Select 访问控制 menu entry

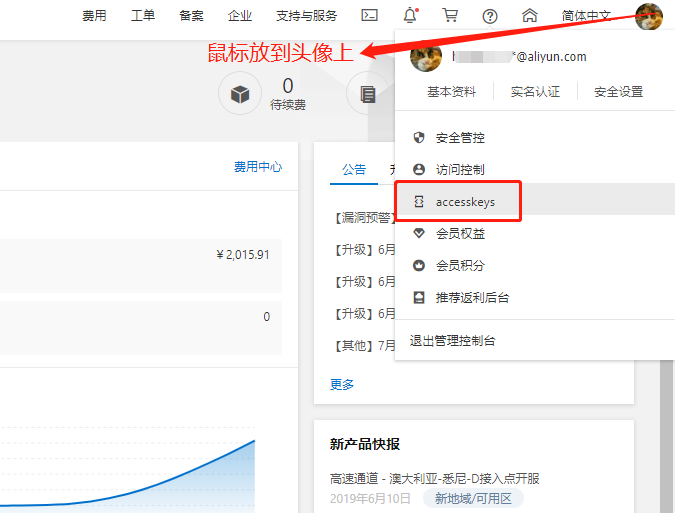(x=460, y=170)
